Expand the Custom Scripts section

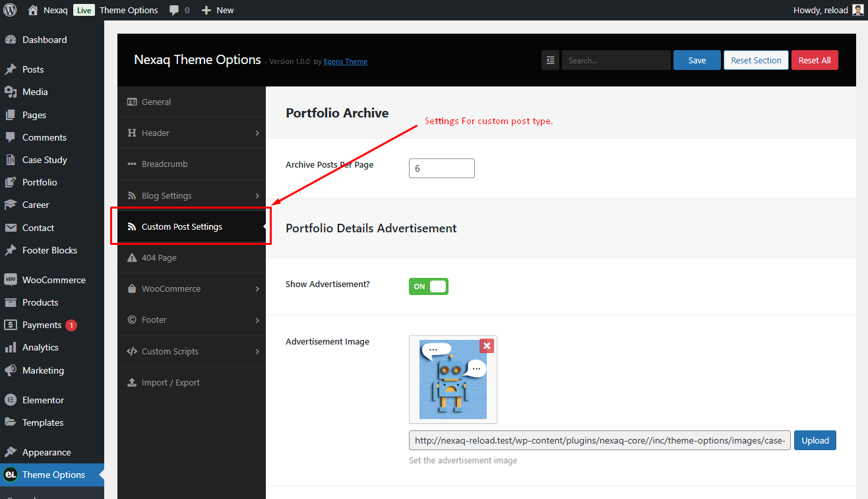[191, 351]
